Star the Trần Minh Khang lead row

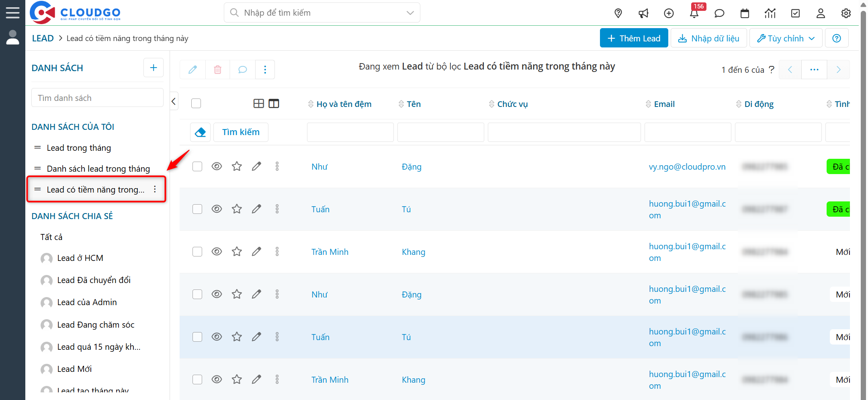click(x=237, y=252)
